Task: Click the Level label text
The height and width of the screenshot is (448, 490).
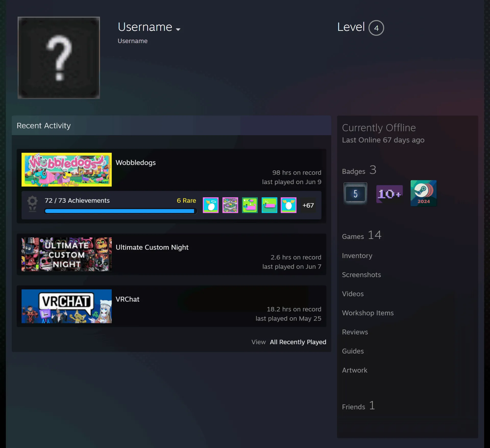Action: click(x=351, y=27)
